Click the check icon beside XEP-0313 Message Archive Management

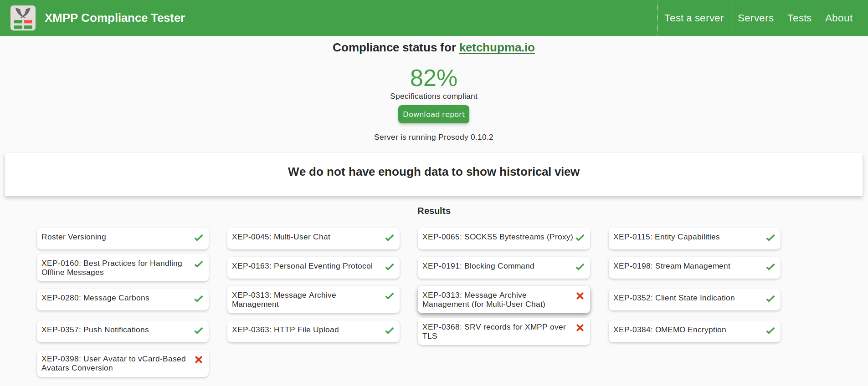pyautogui.click(x=390, y=296)
